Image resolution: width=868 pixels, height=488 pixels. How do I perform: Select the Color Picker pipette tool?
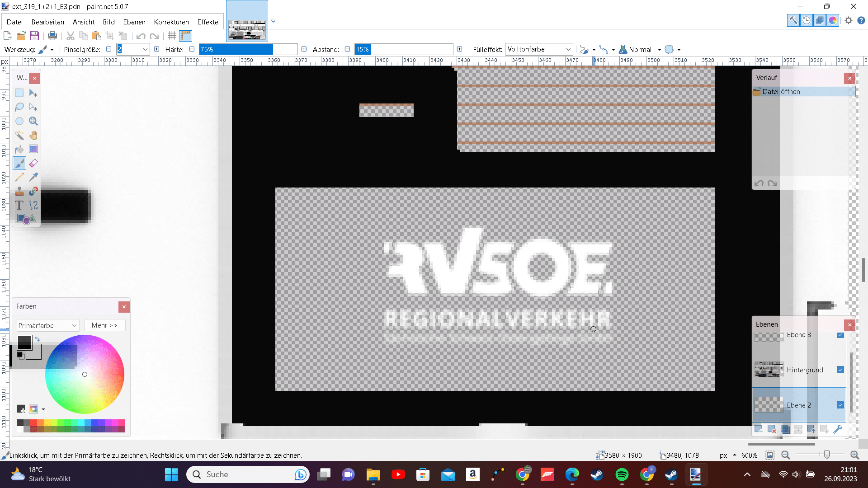[33, 177]
